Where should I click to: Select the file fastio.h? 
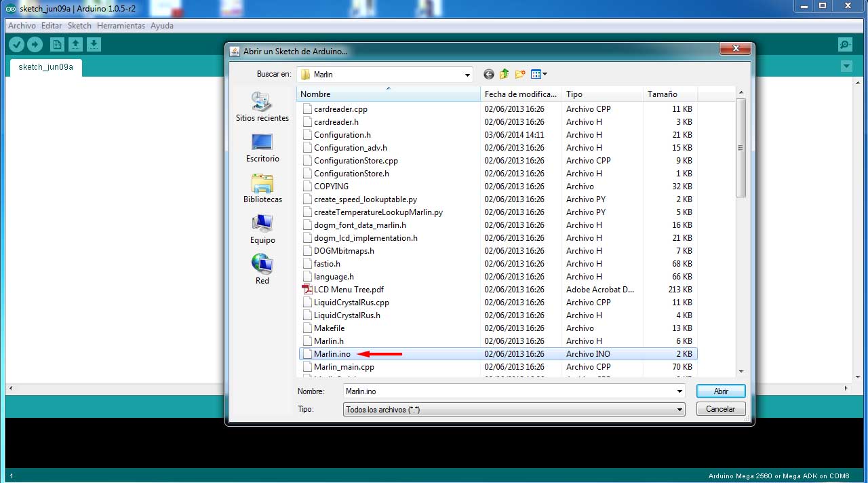(327, 264)
